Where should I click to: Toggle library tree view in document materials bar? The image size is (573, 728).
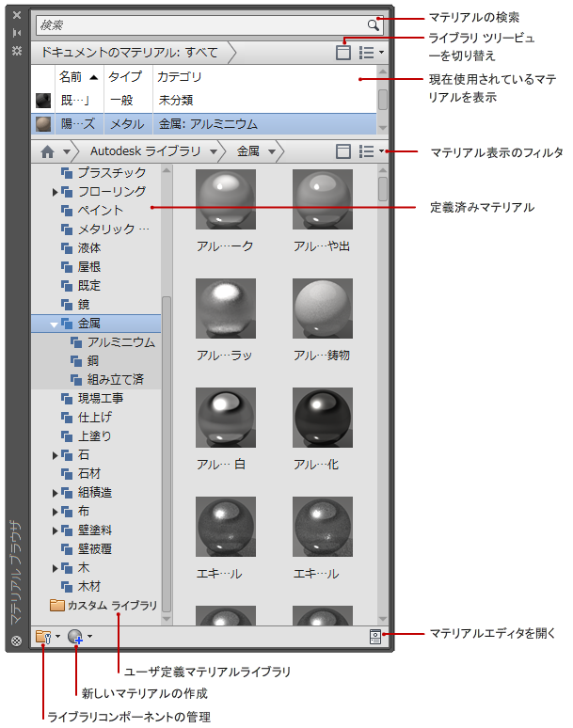click(x=342, y=53)
